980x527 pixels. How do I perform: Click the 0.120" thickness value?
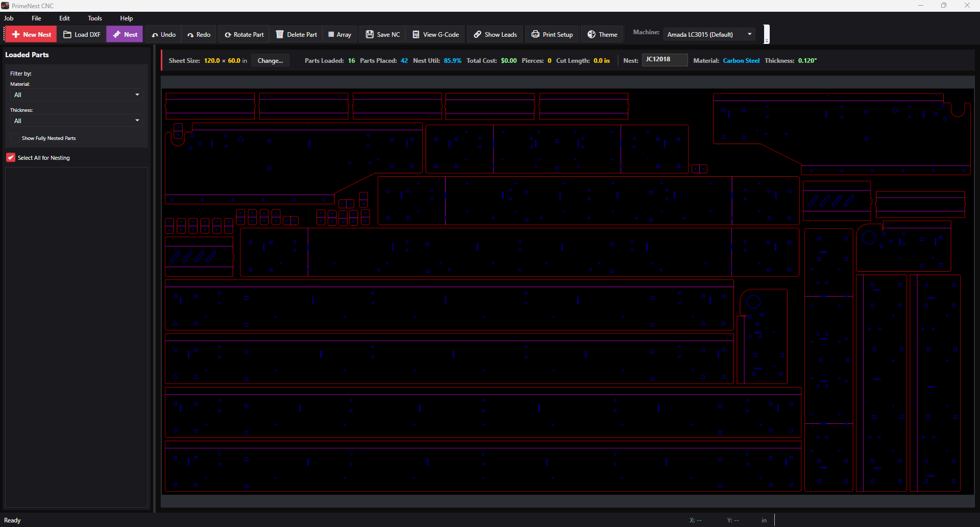click(x=807, y=60)
